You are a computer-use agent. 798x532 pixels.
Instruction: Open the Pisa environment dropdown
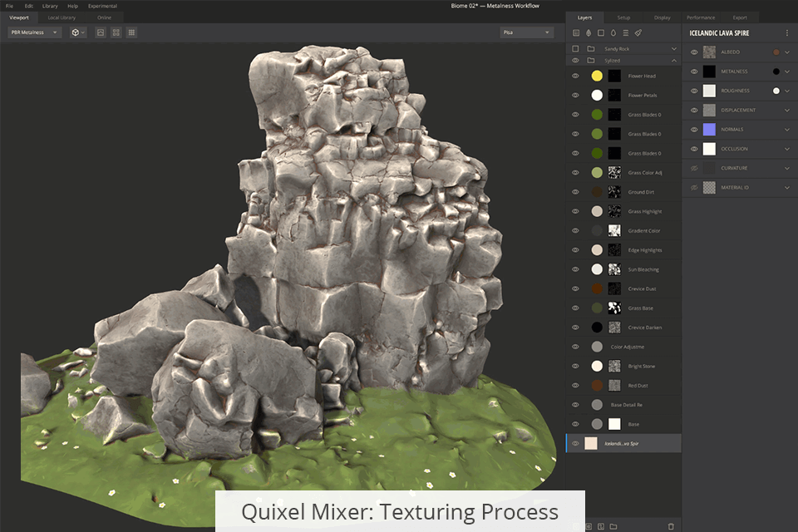pyautogui.click(x=526, y=32)
